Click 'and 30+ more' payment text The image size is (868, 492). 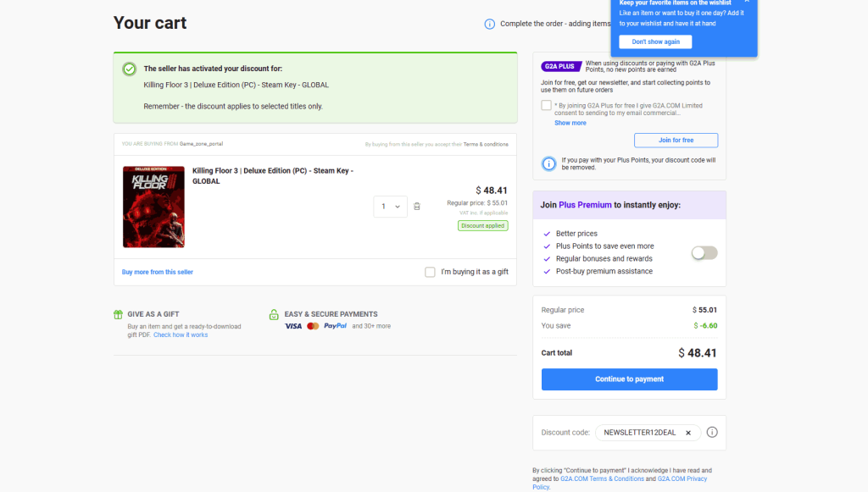pyautogui.click(x=371, y=326)
